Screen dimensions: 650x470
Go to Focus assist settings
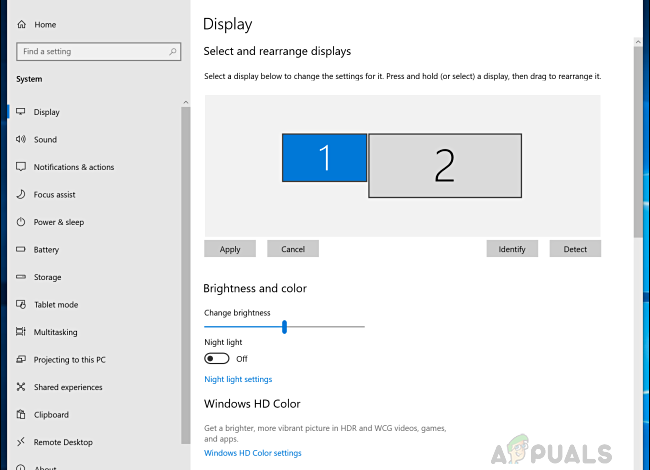pos(54,195)
